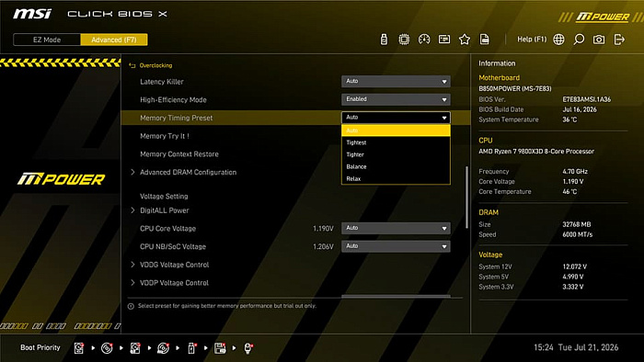Click the memory card icon in toolbar

point(444,40)
